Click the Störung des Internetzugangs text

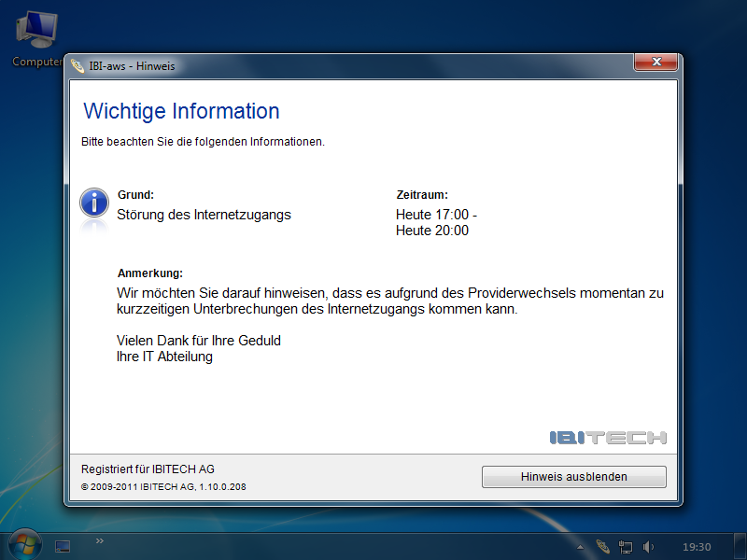pyautogui.click(x=204, y=215)
